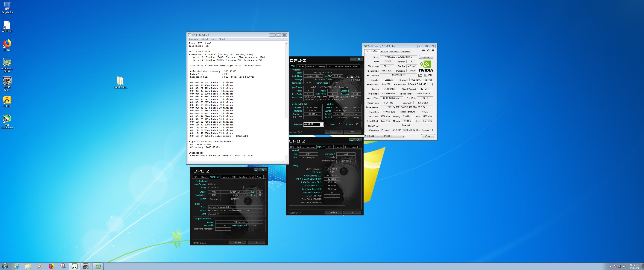Click the 'X370 Taichi' model value in CPU-Z
Viewport: 644px width, 270px height.
click(x=225, y=188)
